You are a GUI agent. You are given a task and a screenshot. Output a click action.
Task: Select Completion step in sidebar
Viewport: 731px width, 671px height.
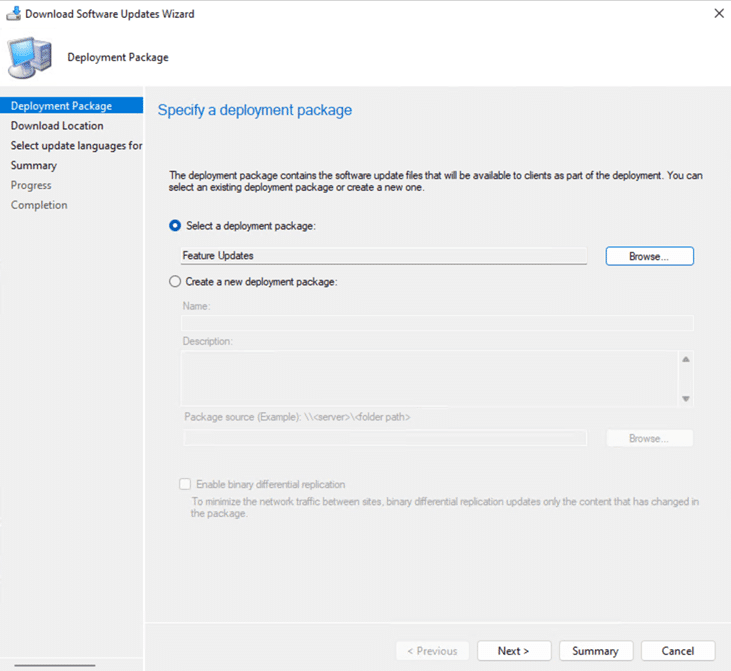39,205
